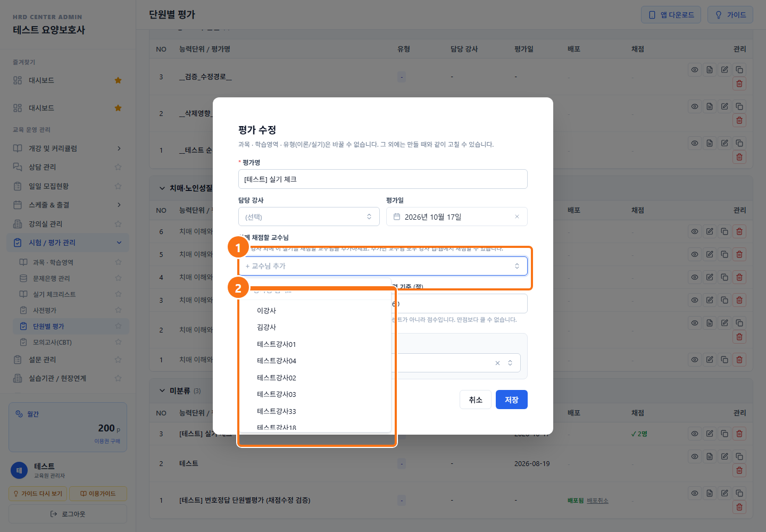Click the eye icon in 치매 row NO 6
Image resolution: width=766 pixels, height=532 pixels.
point(695,231)
